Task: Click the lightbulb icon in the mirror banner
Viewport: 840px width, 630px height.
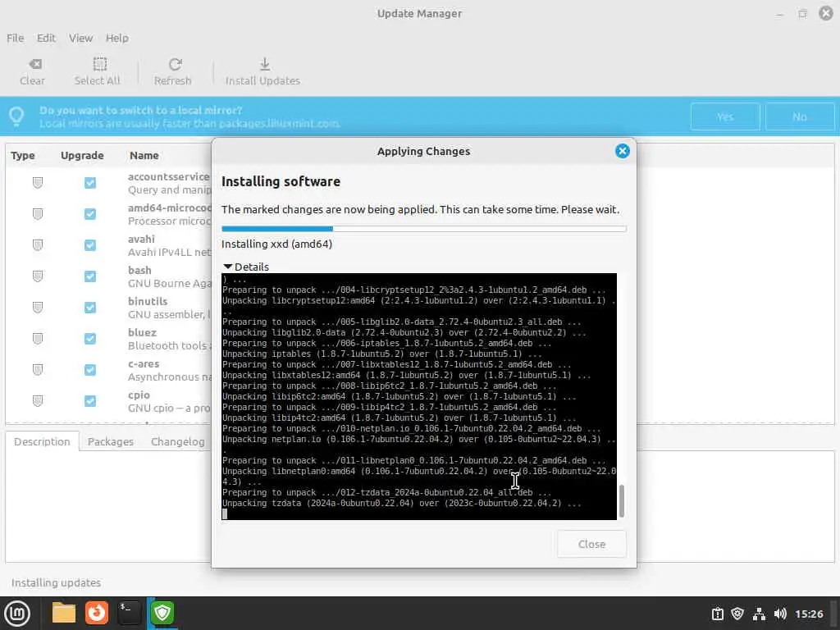Action: click(16, 116)
